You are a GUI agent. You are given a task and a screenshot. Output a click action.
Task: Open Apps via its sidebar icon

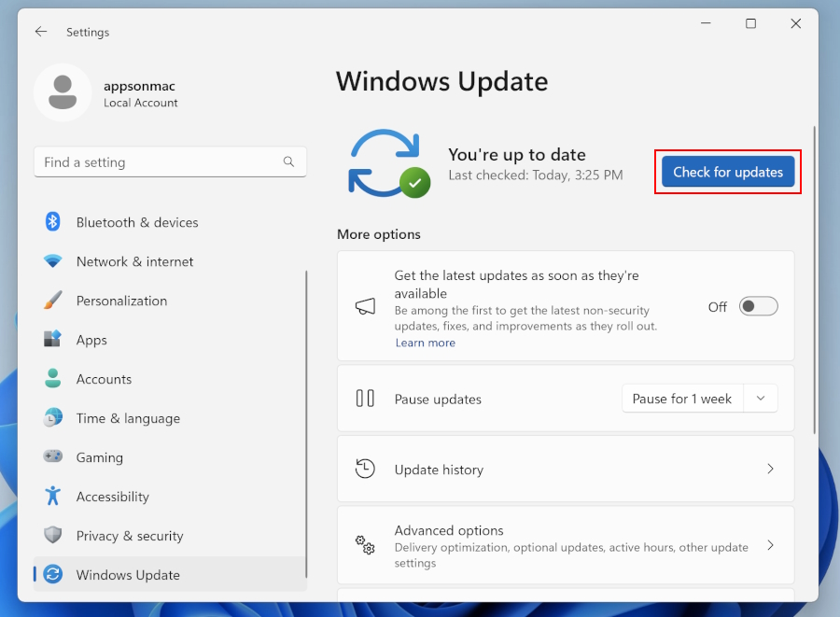pyautogui.click(x=53, y=340)
